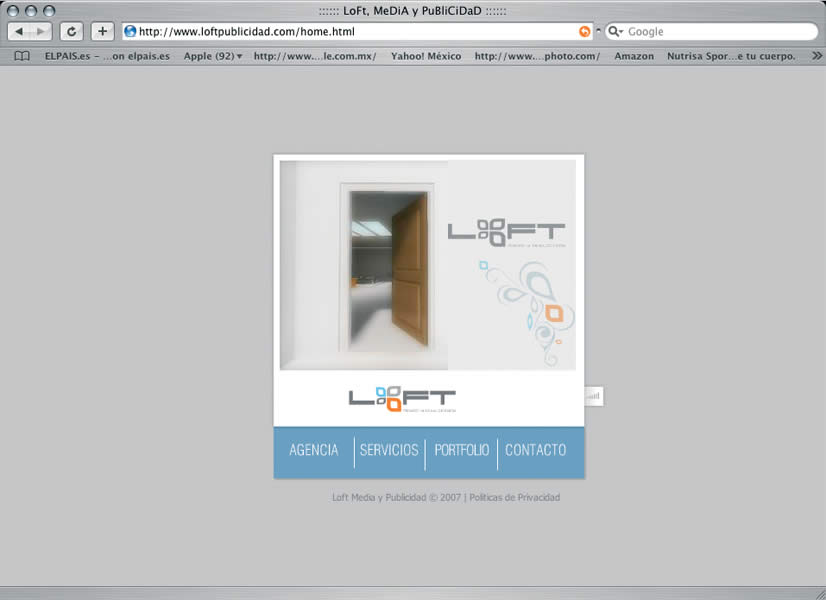Open Políticas de Privacidad link
The height and width of the screenshot is (600, 826).
[x=515, y=497]
